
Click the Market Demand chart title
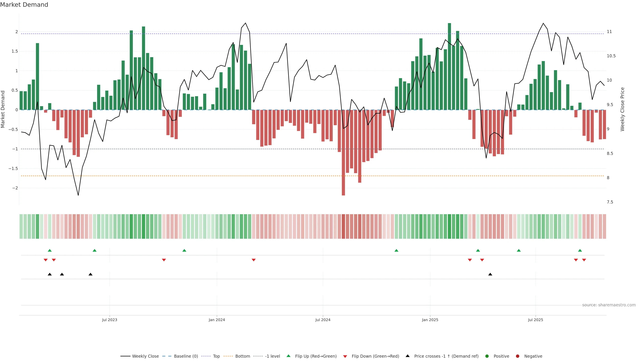coord(24,5)
